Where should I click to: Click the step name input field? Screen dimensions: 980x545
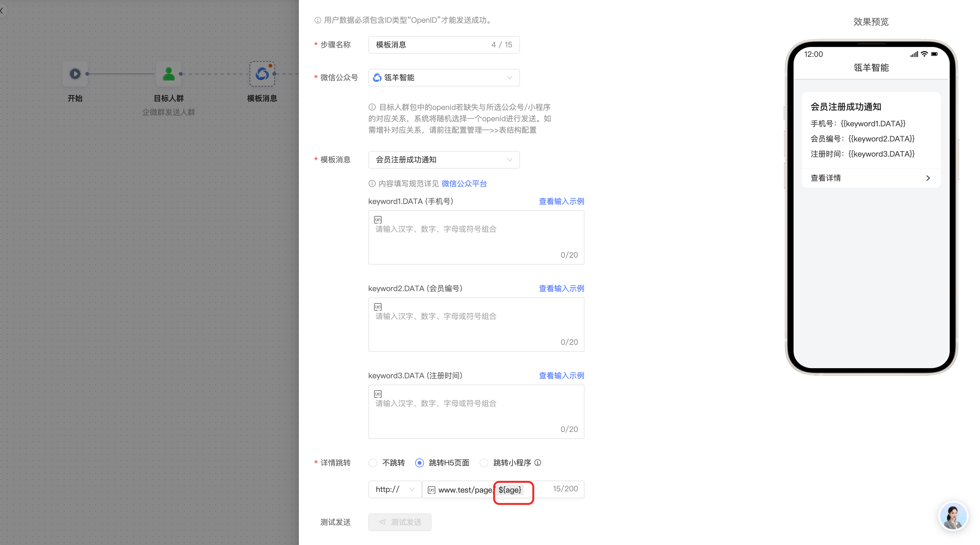pyautogui.click(x=430, y=45)
